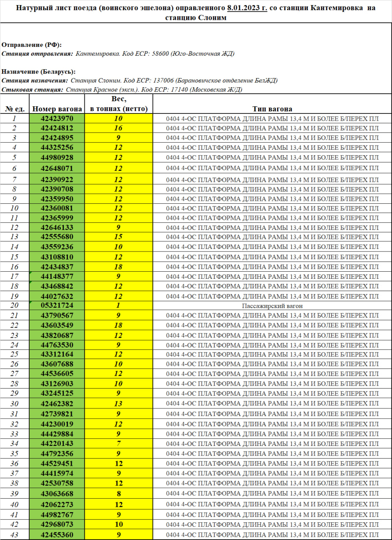Viewport: 392px width, 540px height.
Task: Select the "№ ед." column header
Action: pos(15,109)
